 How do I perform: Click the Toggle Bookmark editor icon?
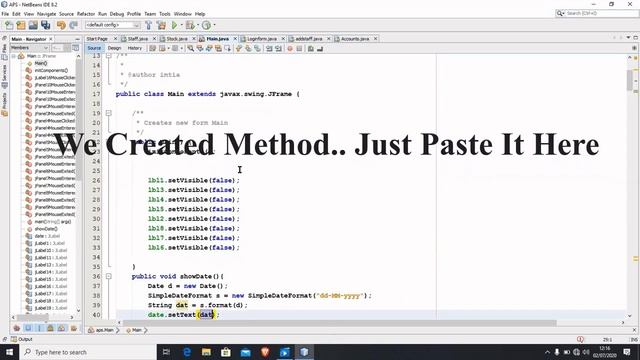[258, 49]
